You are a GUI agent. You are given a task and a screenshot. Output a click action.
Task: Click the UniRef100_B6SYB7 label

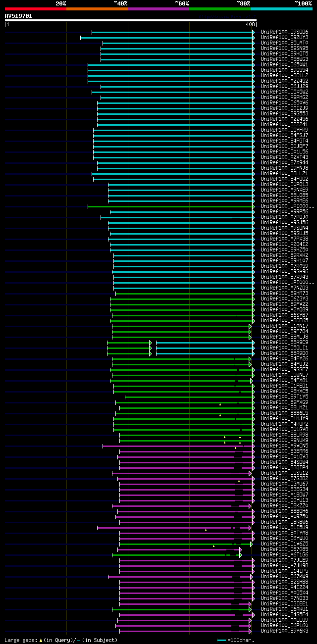coord(284,315)
